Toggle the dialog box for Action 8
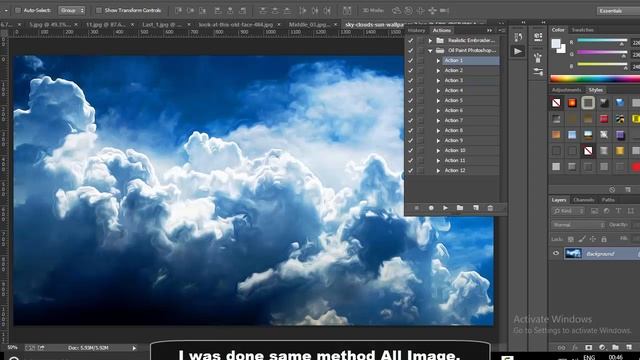 click(420, 131)
